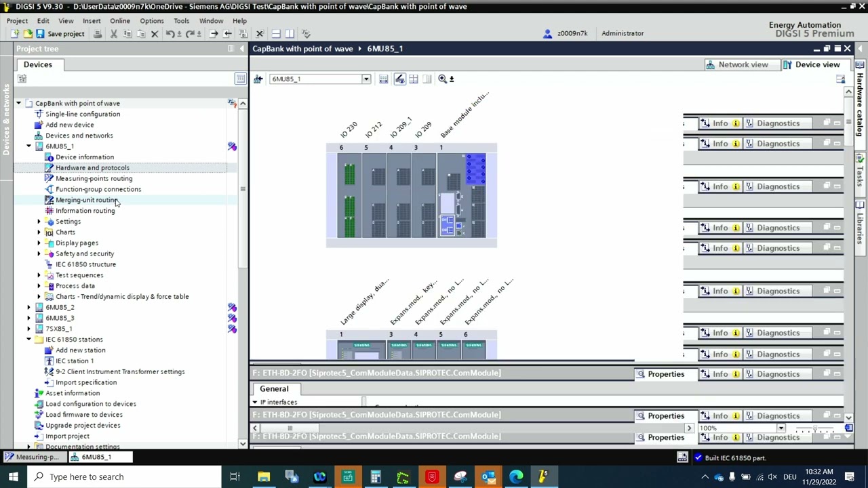868x488 pixels.
Task: Open Single-line configuration in the tree
Action: (x=83, y=114)
